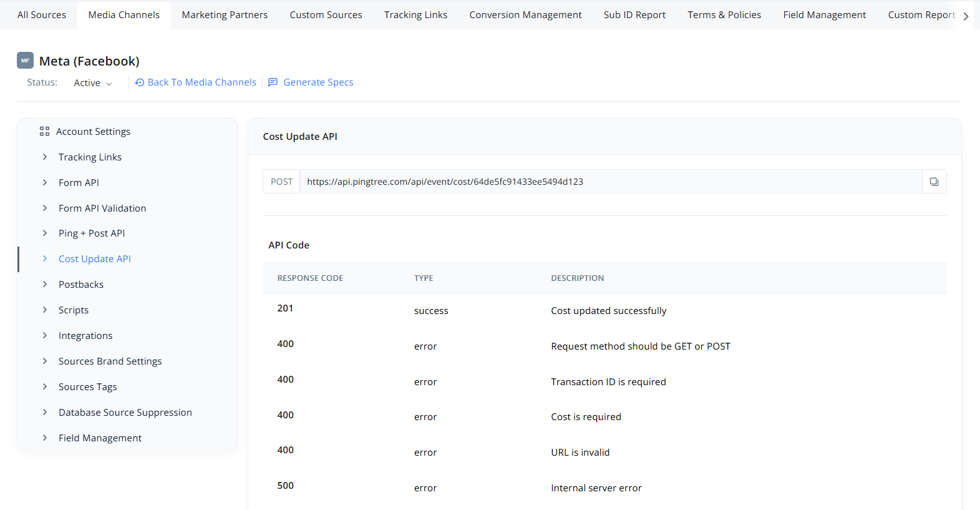This screenshot has width=980, height=510.
Task: Open Ping + Post API sidebar item
Action: [x=92, y=233]
